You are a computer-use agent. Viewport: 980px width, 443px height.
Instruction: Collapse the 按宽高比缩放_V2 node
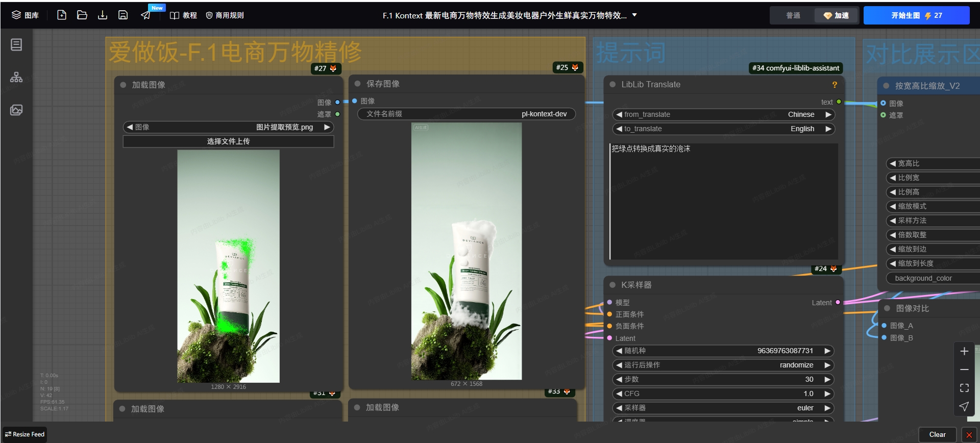tap(886, 86)
